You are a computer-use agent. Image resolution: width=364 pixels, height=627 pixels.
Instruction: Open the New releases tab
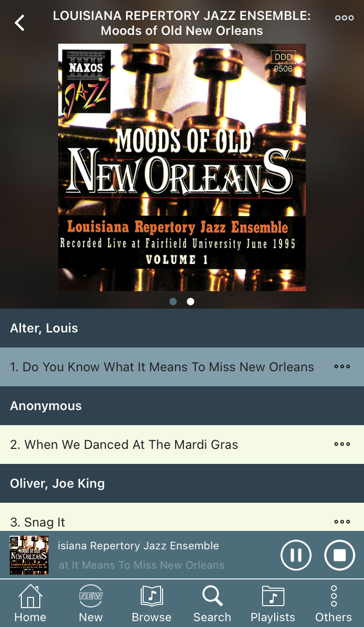(91, 603)
